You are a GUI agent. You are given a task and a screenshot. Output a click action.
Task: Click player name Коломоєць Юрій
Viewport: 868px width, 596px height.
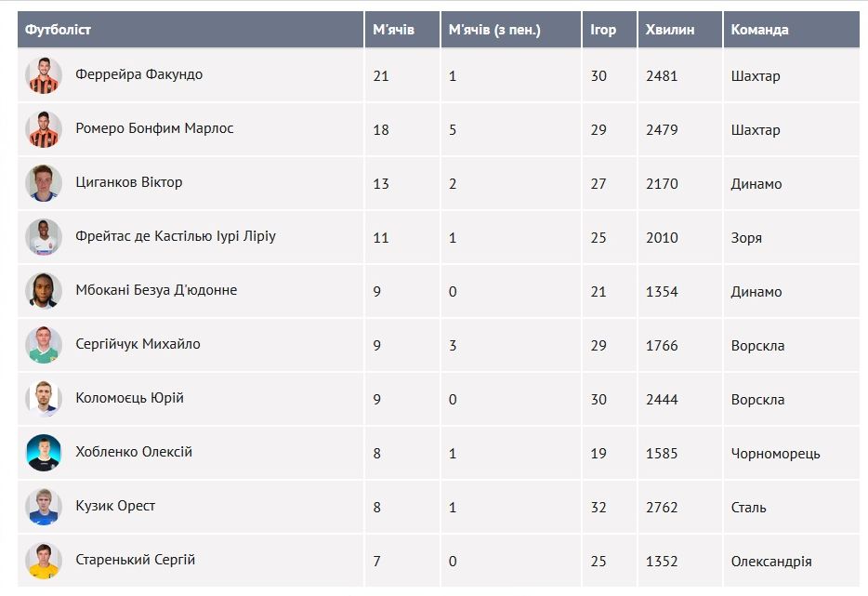coord(129,398)
